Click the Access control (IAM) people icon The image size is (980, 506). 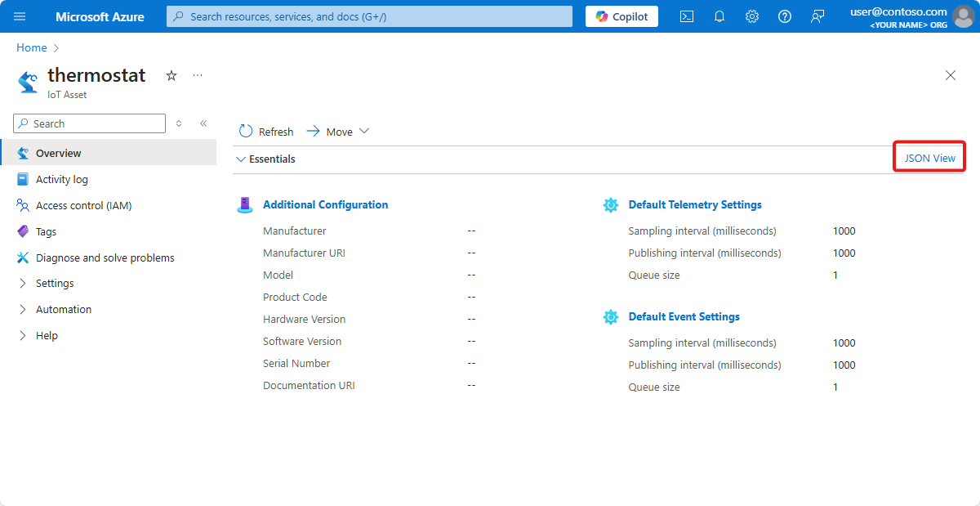point(23,205)
